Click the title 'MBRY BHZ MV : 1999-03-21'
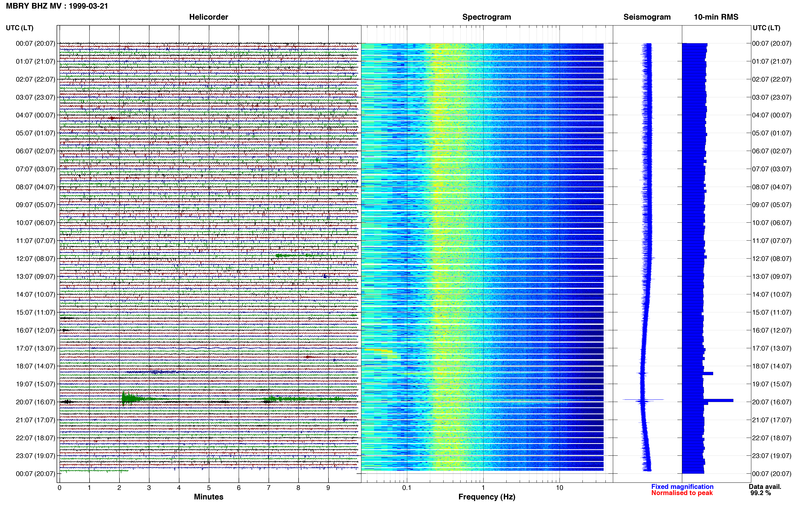This screenshot has width=812, height=508. coord(57,6)
